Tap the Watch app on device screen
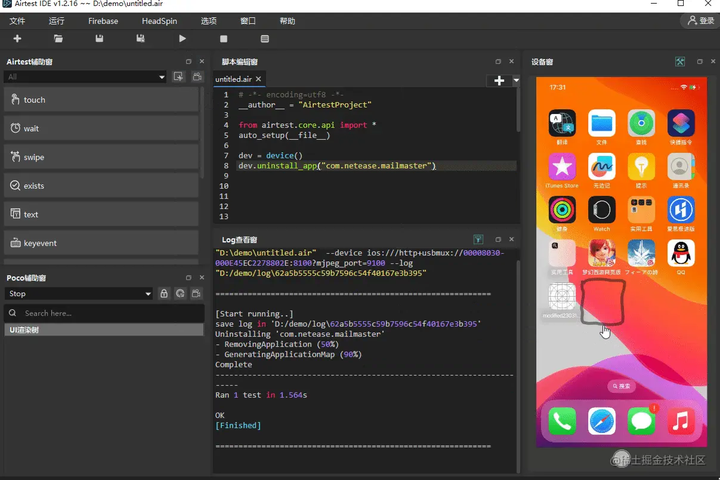Screen dimensions: 720x480 tap(602, 210)
